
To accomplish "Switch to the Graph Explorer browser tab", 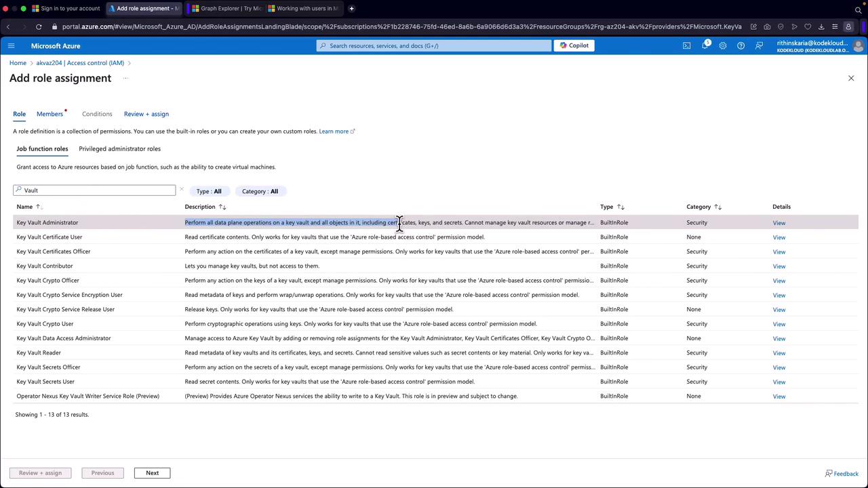I will [x=226, y=8].
